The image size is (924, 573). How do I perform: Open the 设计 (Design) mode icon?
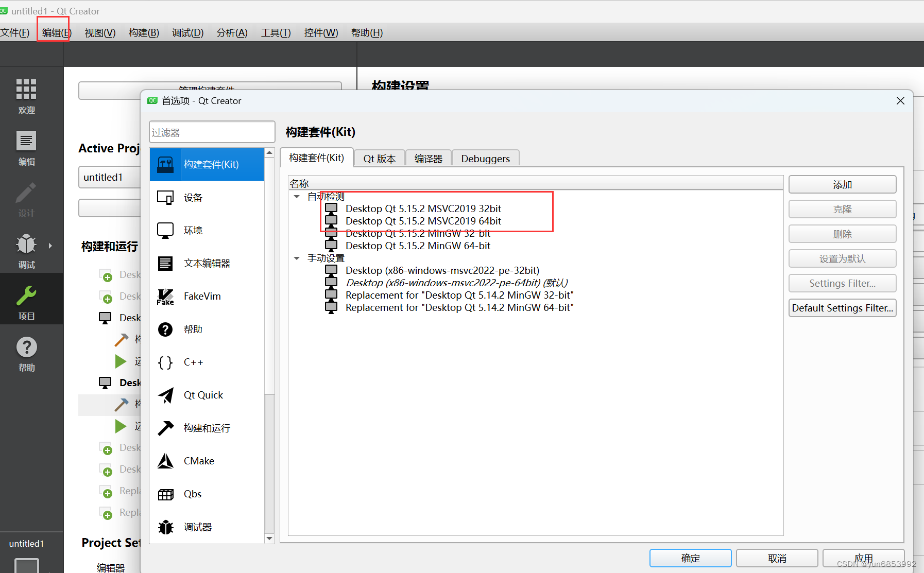pos(26,200)
